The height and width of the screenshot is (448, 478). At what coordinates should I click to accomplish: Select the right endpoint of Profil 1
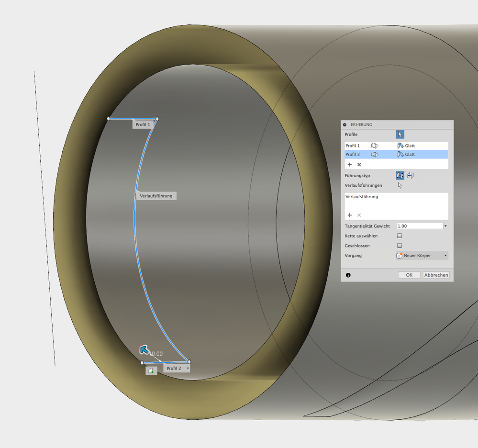[x=157, y=119]
